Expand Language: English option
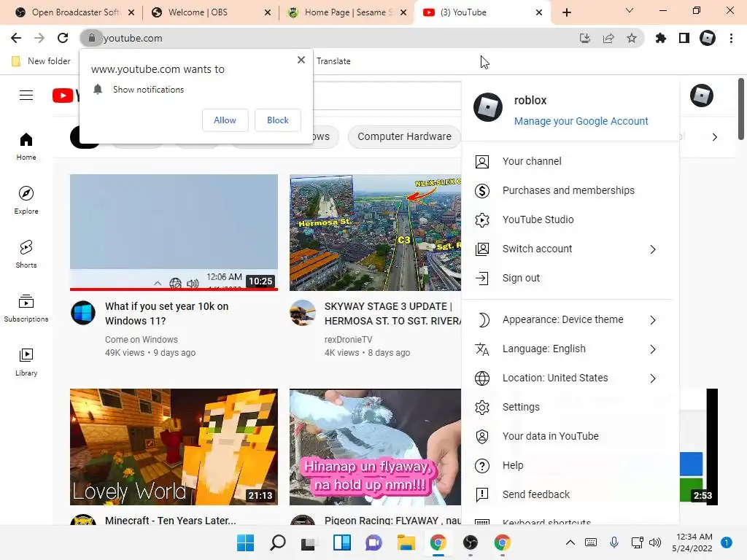Viewport: 747px width, 560px height. tap(570, 349)
